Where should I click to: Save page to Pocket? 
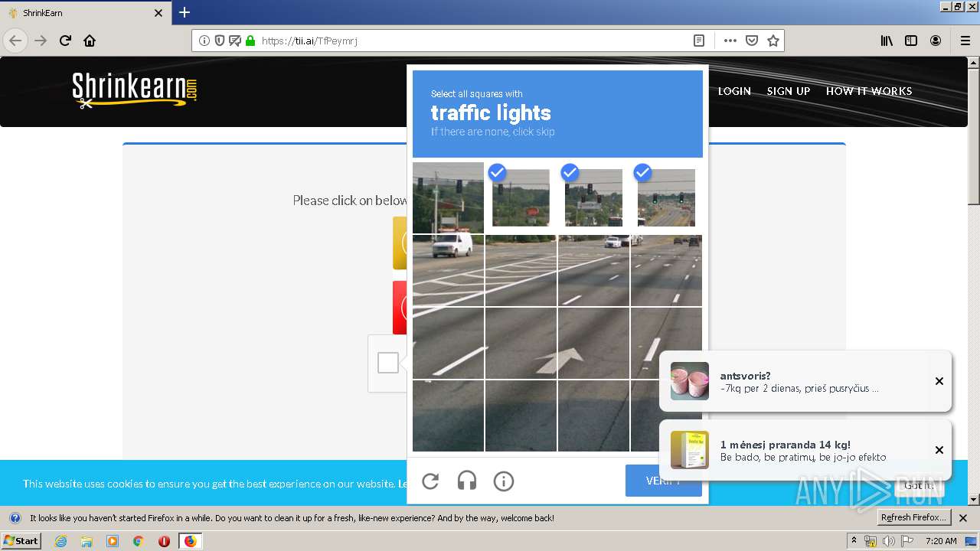752,41
